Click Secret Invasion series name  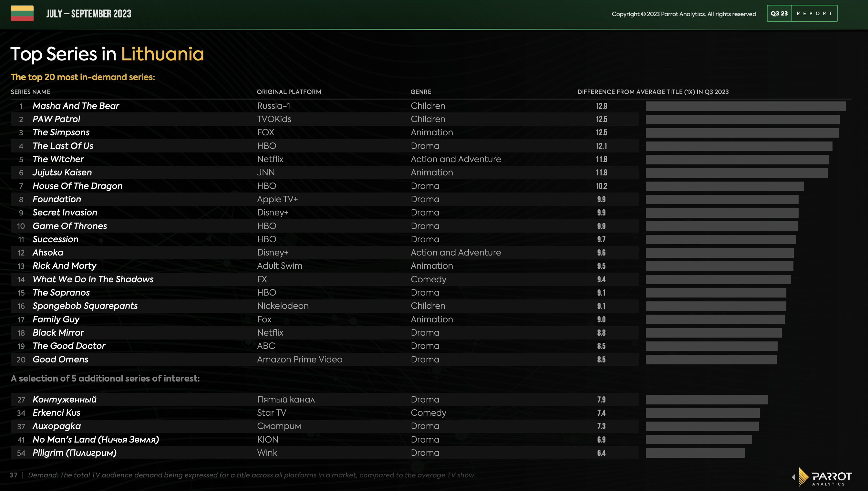(65, 213)
